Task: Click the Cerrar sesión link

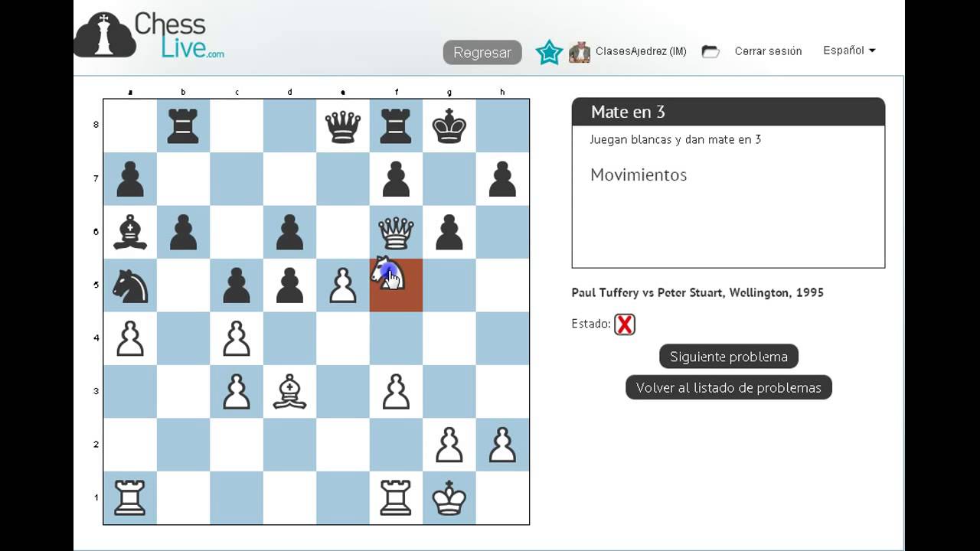Action: 768,51
